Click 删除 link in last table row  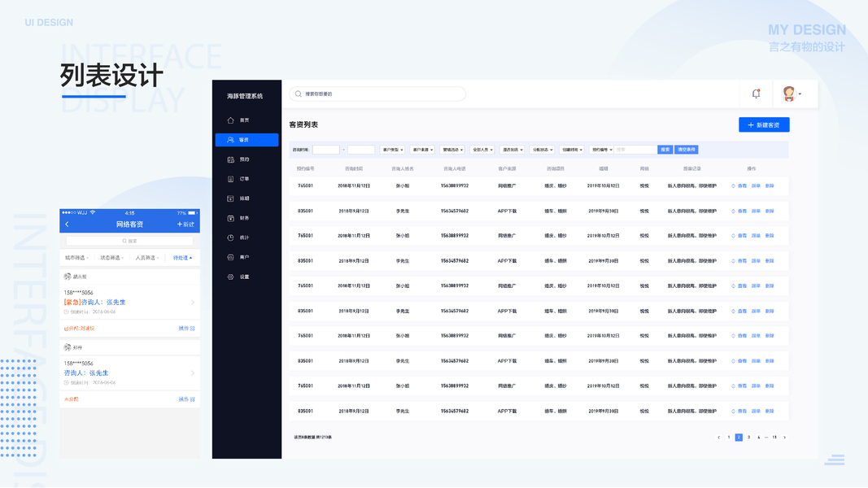tap(770, 411)
